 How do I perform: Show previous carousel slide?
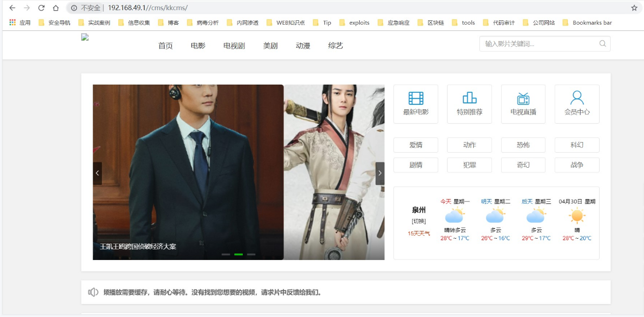click(98, 173)
